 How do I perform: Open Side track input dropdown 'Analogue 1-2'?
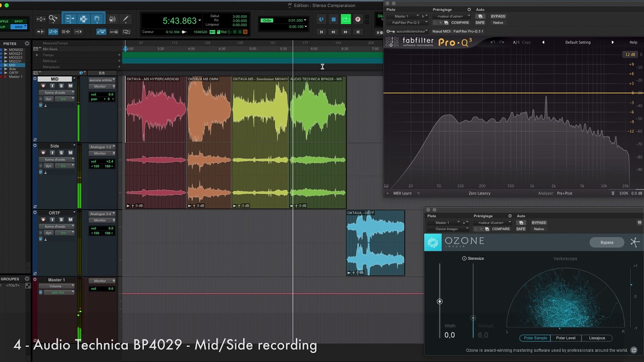point(102,147)
